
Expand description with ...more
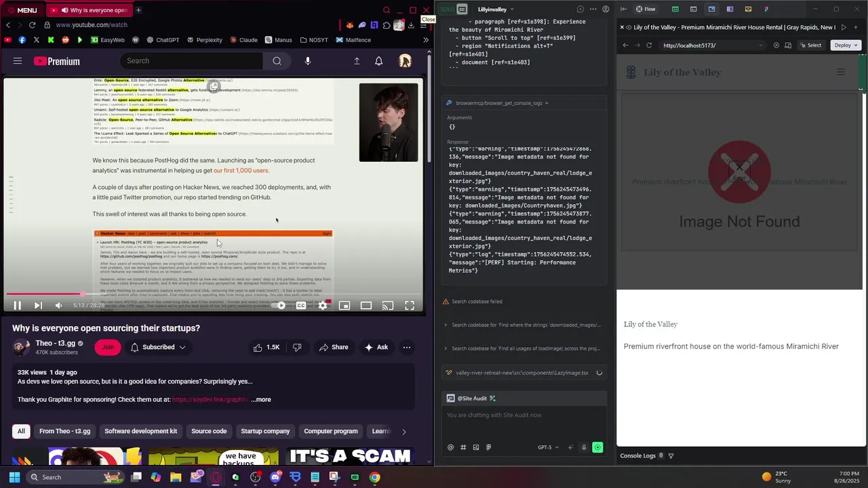tap(261, 400)
